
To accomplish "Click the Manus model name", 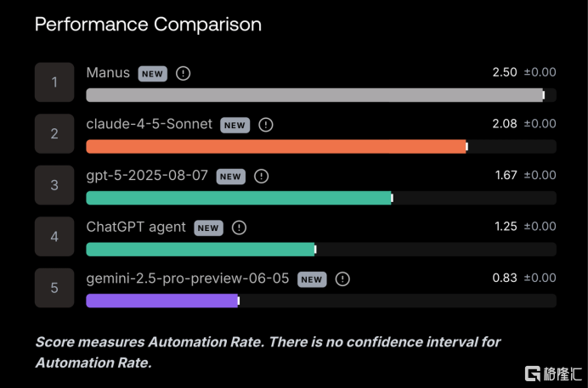I will [108, 73].
